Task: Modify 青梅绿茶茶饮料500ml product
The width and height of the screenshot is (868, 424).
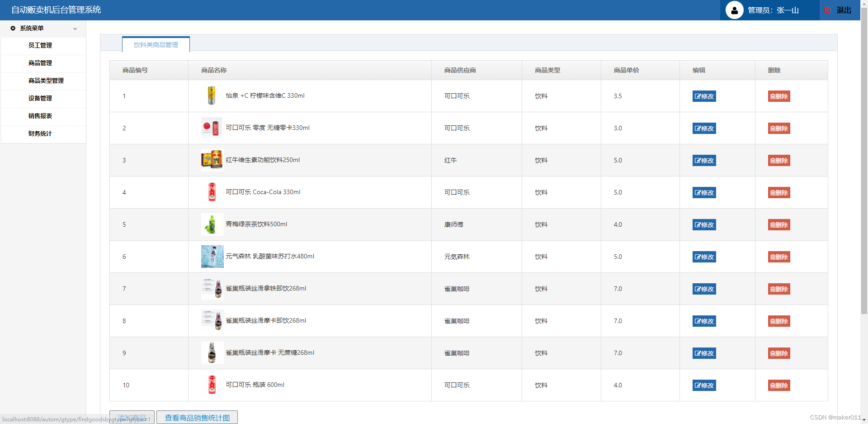Action: (704, 225)
